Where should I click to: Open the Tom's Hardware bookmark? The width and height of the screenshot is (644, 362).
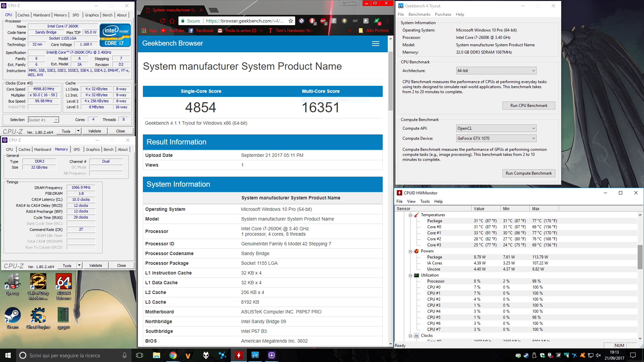[x=290, y=31]
